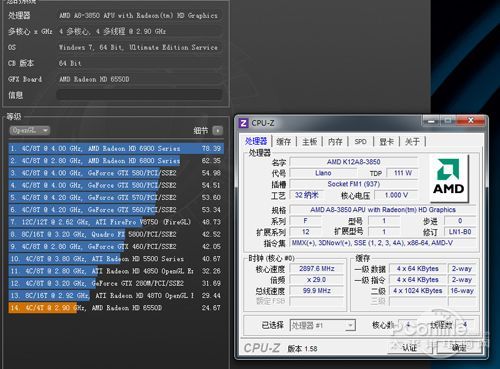
Task: Select highlighted row 14 Radeon HD 6550D
Action: [x=116, y=308]
